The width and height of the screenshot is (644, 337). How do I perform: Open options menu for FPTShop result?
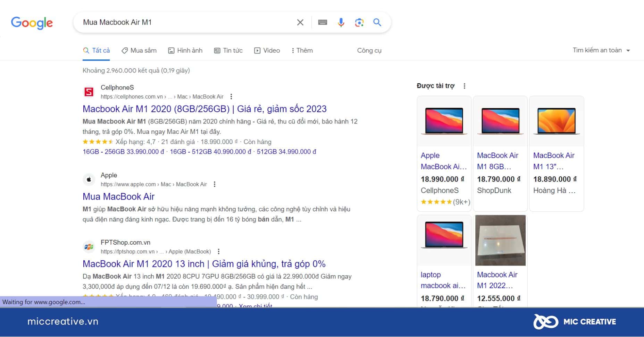[218, 252]
